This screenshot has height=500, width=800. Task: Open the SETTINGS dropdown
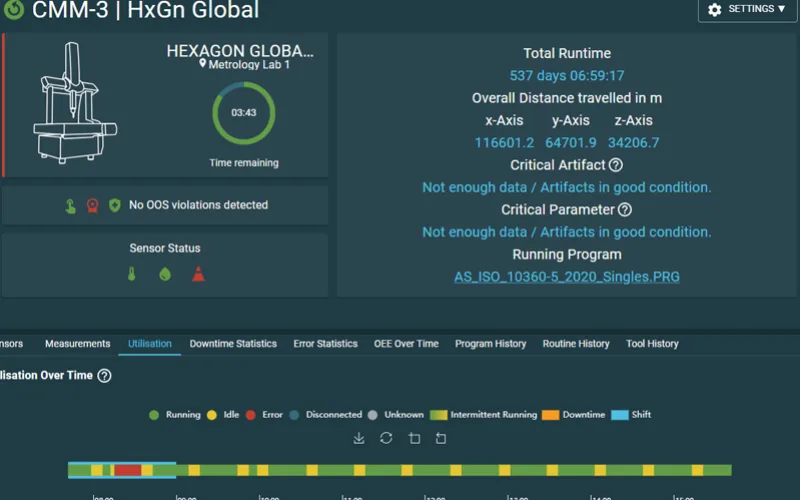coord(747,9)
